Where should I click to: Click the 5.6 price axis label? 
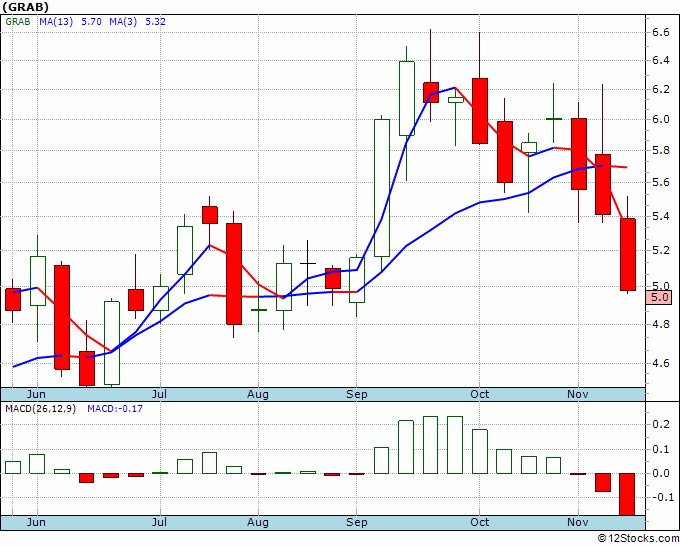pos(661,183)
